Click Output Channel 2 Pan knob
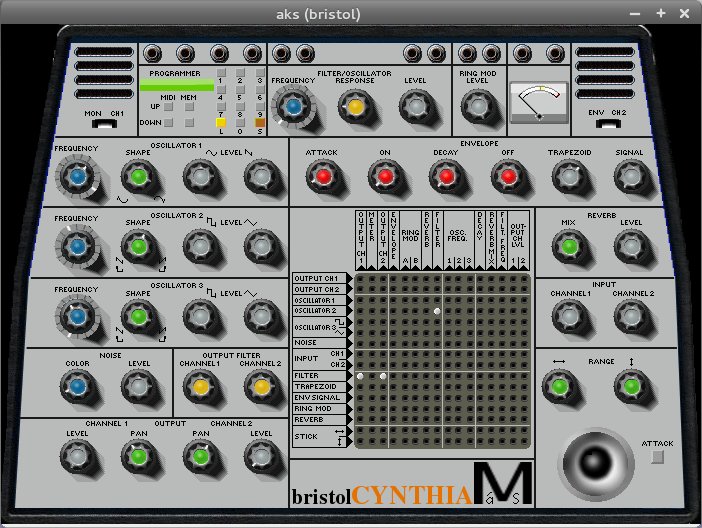Image resolution: width=702 pixels, height=528 pixels. click(200, 457)
